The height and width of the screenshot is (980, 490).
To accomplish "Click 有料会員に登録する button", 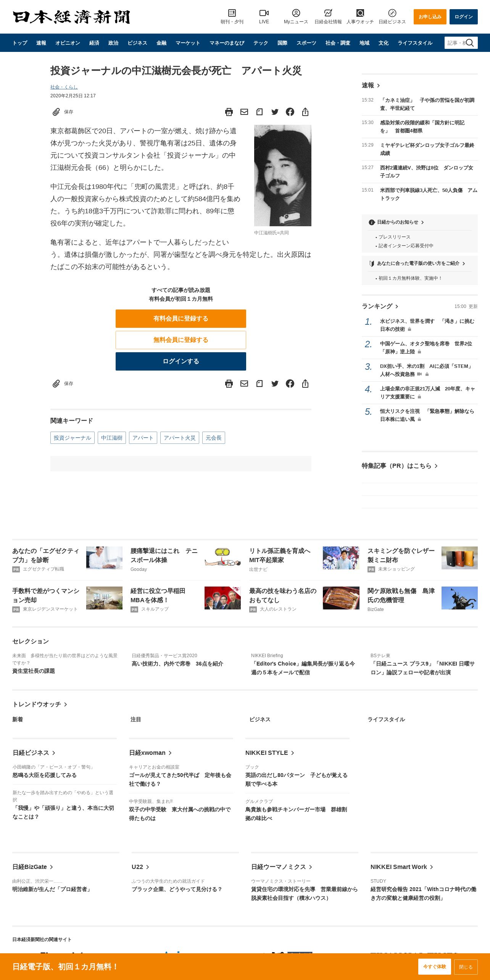I will pyautogui.click(x=181, y=319).
